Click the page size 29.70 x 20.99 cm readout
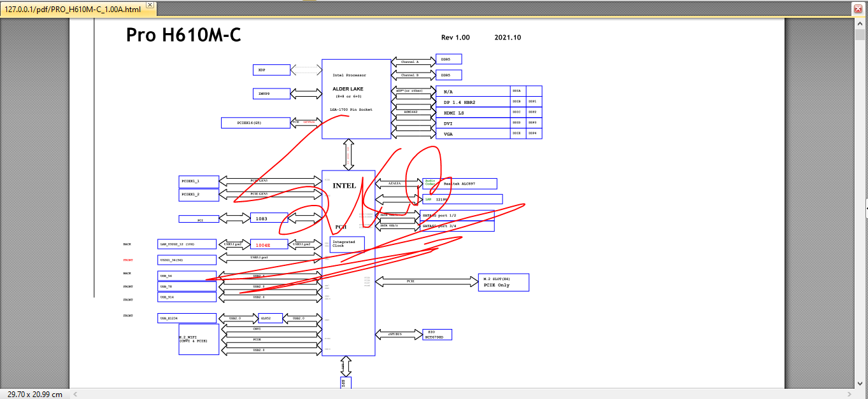The height and width of the screenshot is (399, 868). (x=35, y=394)
